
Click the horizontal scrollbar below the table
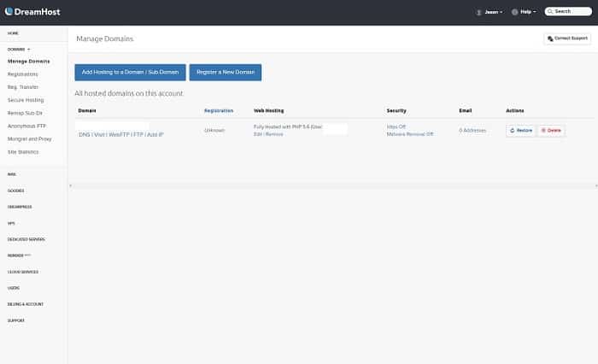333,185
